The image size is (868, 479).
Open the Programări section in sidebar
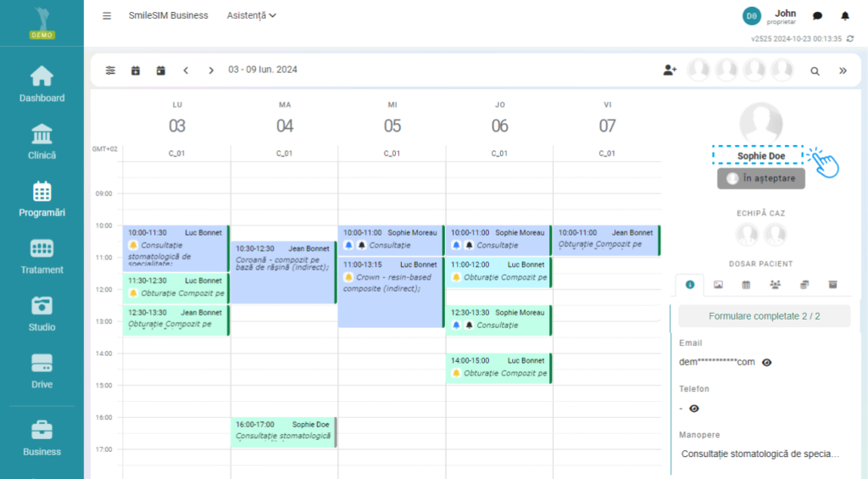[42, 199]
